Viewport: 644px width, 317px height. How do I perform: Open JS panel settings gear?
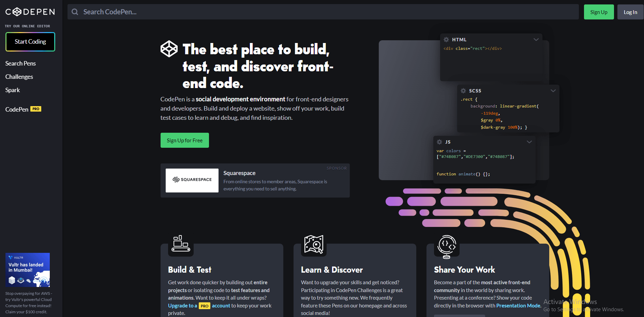(x=439, y=142)
